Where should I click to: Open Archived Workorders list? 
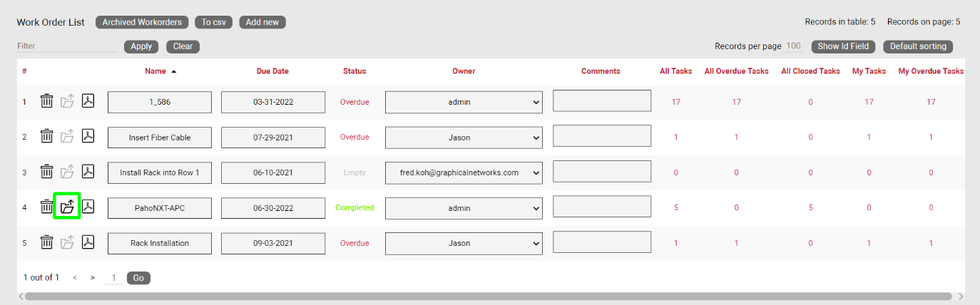142,22
